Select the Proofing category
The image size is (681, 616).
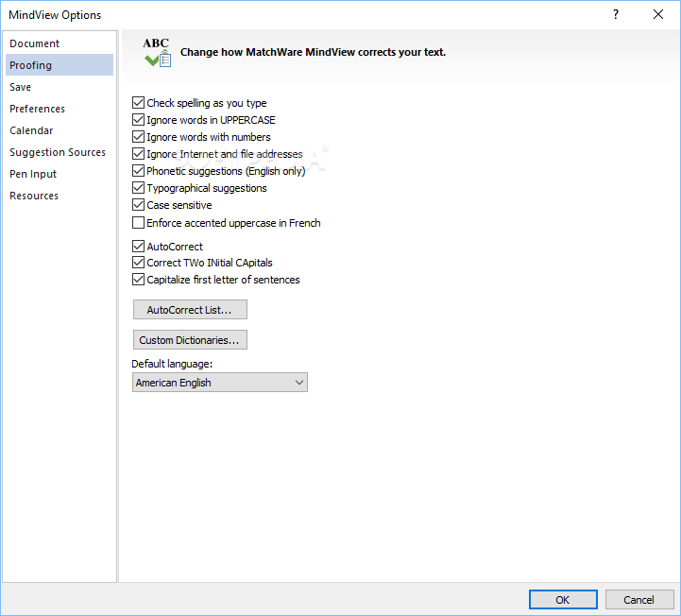[60, 65]
